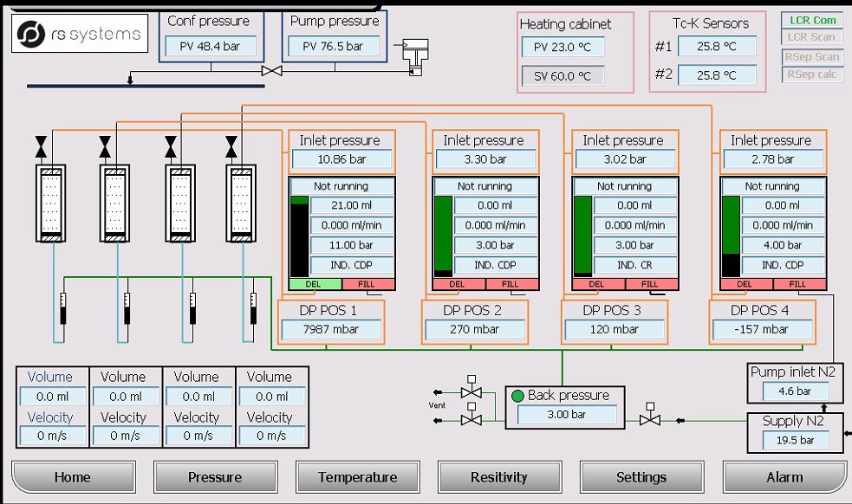Select the first core holder column
The width and height of the screenshot is (852, 504).
click(50, 204)
